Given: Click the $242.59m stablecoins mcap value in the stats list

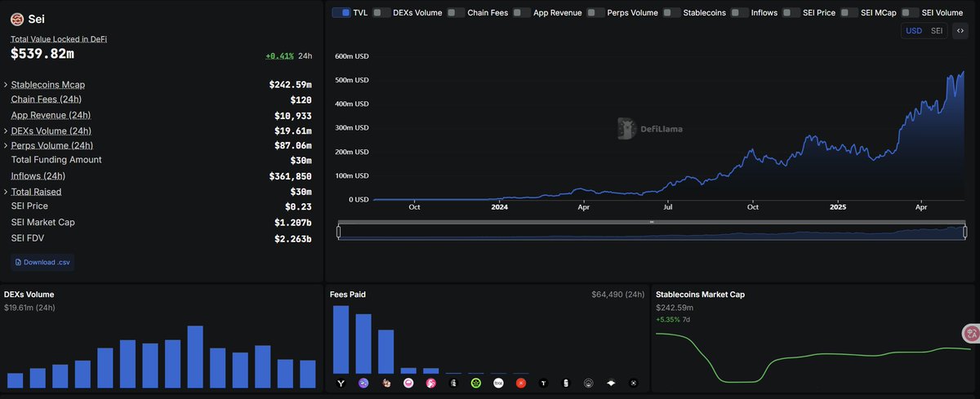Looking at the screenshot, I should [x=290, y=85].
